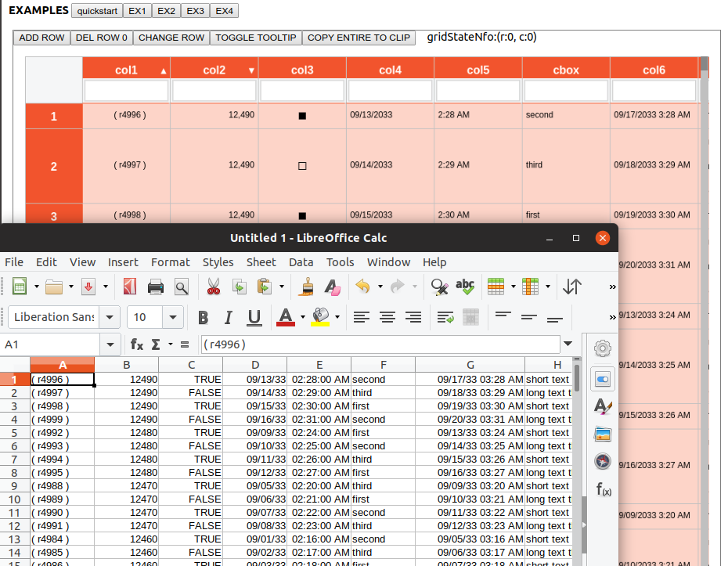Open the Tools menu

tap(340, 262)
